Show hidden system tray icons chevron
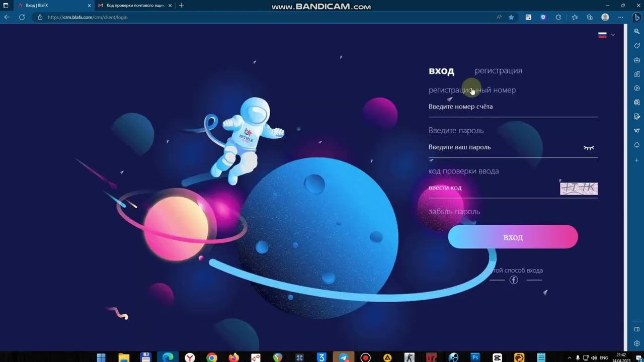 pos(569,357)
